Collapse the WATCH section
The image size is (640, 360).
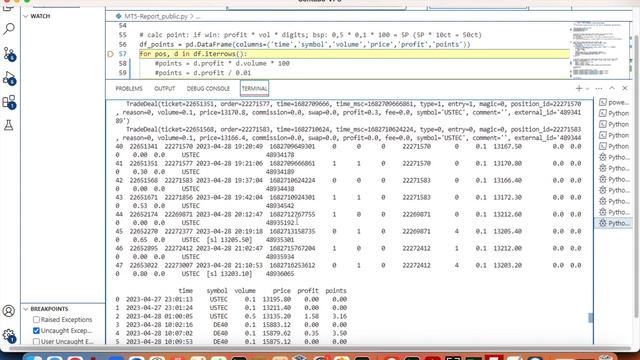[26, 16]
